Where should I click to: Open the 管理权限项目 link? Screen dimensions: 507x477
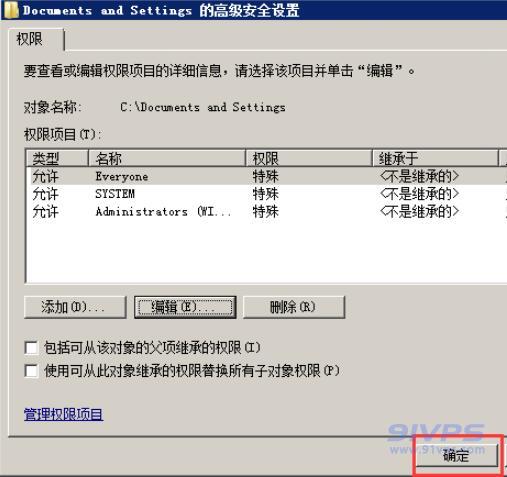[63, 415]
